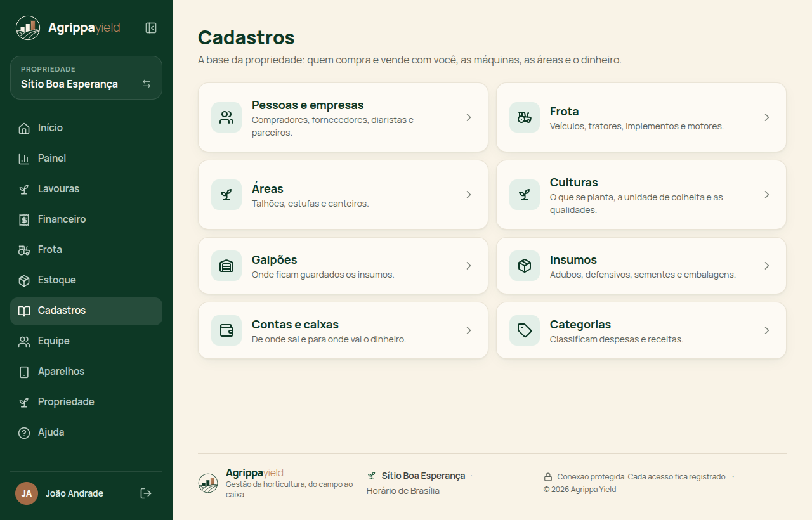Select the active Cadastros sidebar item
812x520 pixels.
(86, 311)
